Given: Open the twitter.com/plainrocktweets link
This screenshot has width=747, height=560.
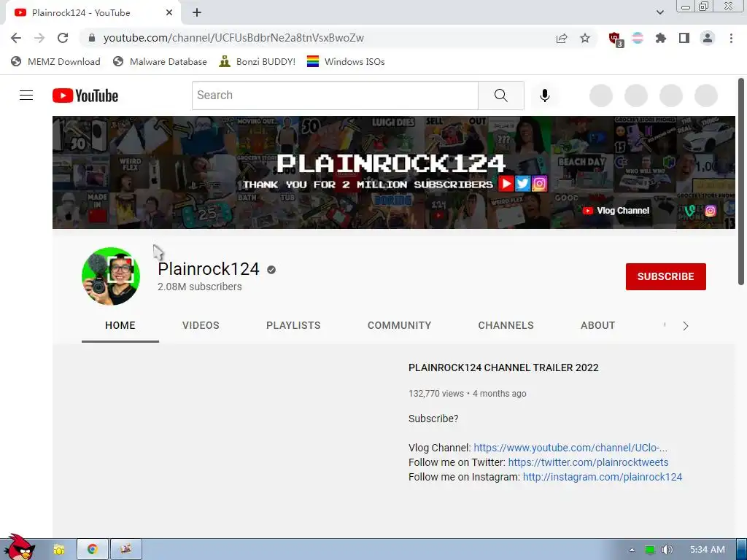Looking at the screenshot, I should (588, 462).
